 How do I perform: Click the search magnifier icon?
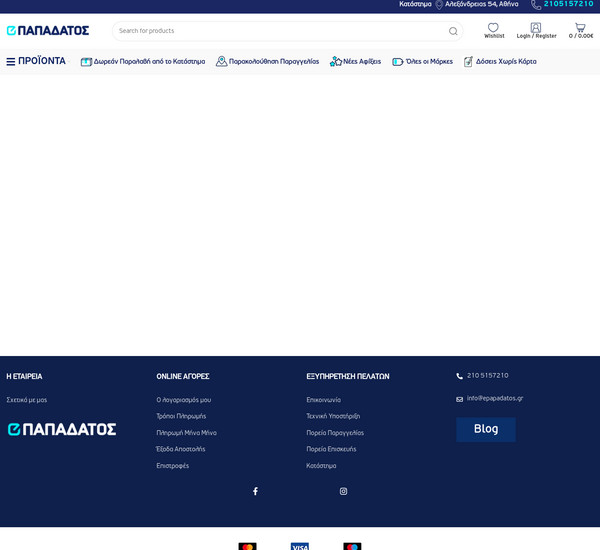tap(453, 31)
